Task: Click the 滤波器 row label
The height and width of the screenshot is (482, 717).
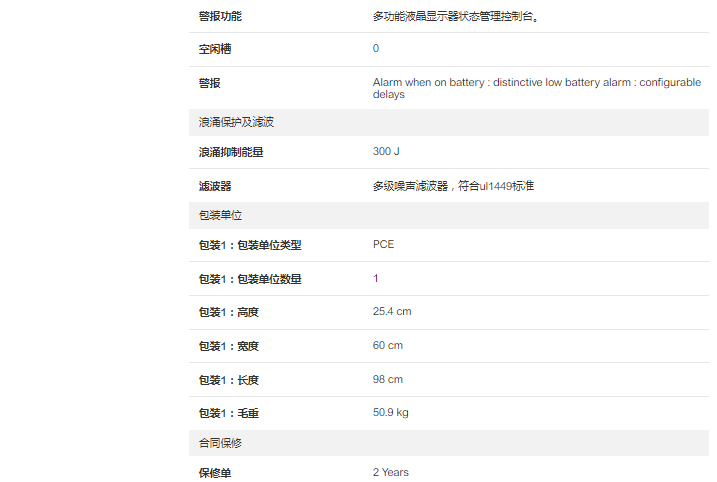Action: 215,186
